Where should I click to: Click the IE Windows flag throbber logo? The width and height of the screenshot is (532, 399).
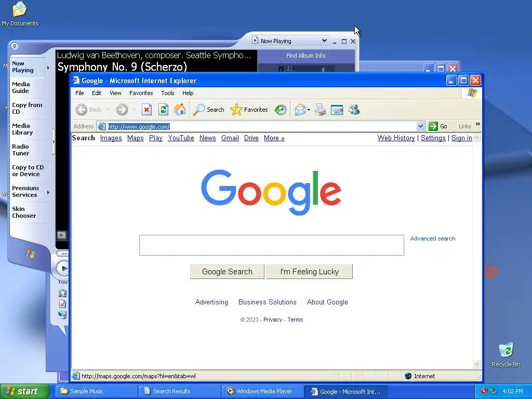click(x=472, y=92)
